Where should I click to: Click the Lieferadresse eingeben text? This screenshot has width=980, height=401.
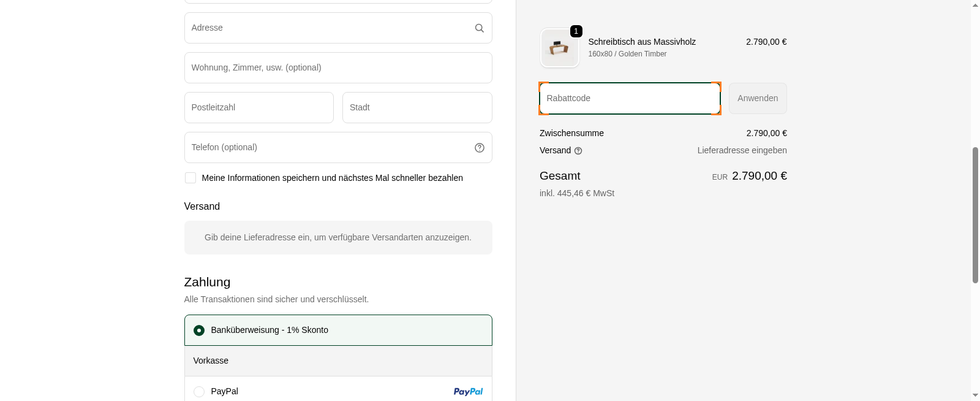(742, 150)
